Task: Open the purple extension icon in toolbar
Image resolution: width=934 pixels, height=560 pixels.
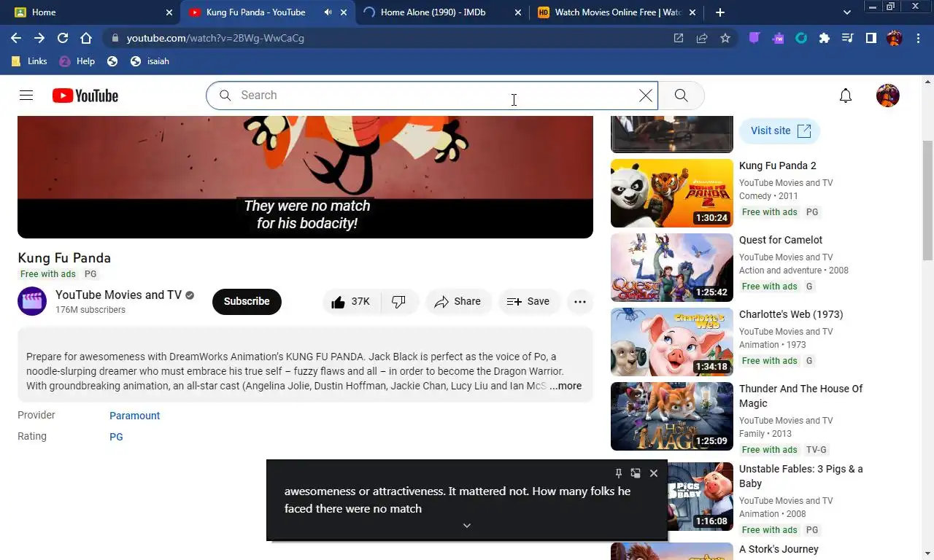Action: tap(754, 38)
